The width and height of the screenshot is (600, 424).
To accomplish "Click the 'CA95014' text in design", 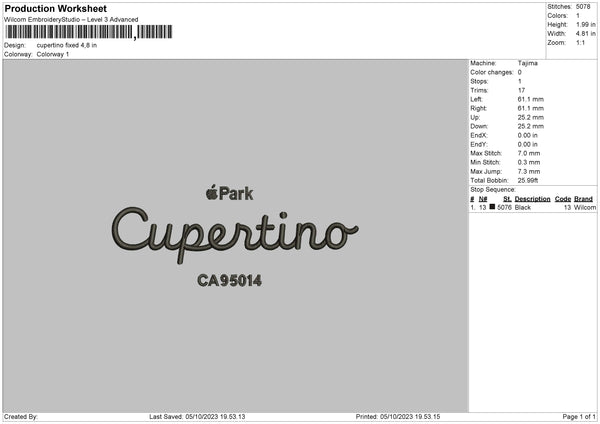I will pyautogui.click(x=230, y=281).
